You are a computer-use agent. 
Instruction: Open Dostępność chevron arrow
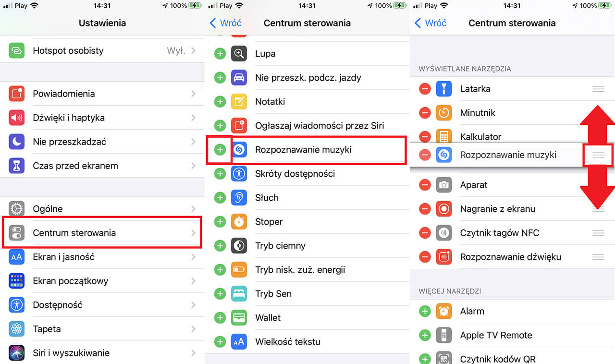tap(193, 305)
